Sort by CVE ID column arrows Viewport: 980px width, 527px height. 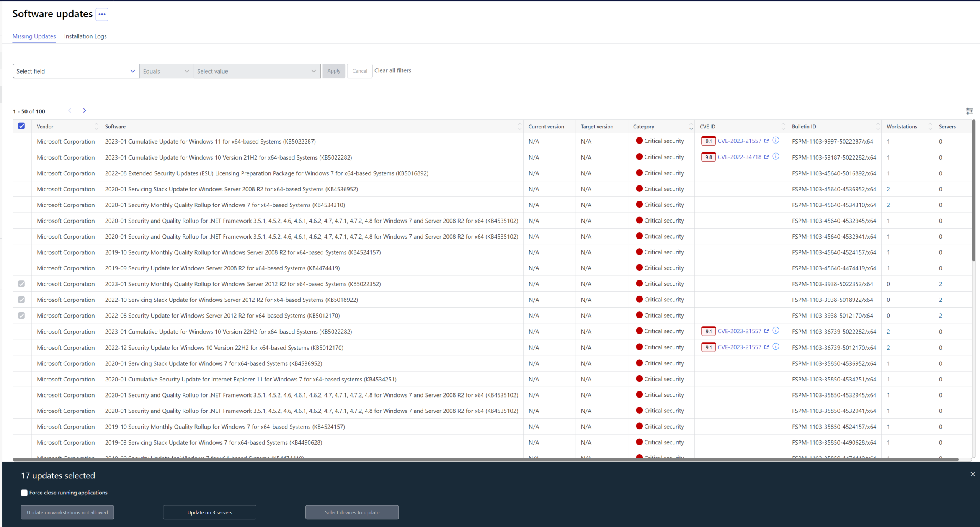[783, 126]
